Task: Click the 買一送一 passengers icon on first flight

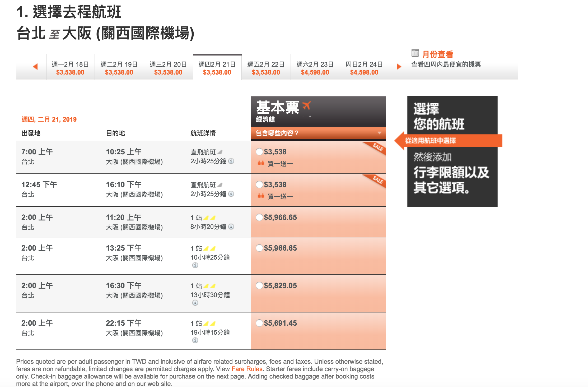Action: [x=260, y=163]
